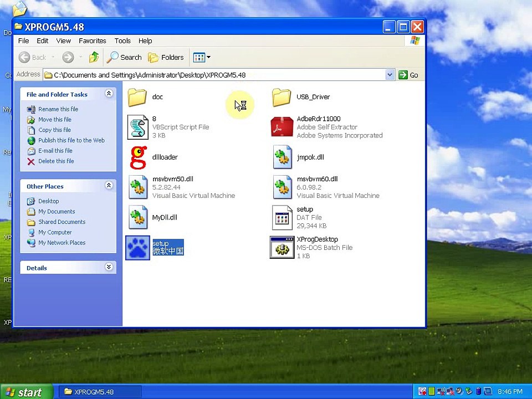Click the address path field
Image resolution: width=532 pixels, height=399 pixels.
tap(215, 75)
